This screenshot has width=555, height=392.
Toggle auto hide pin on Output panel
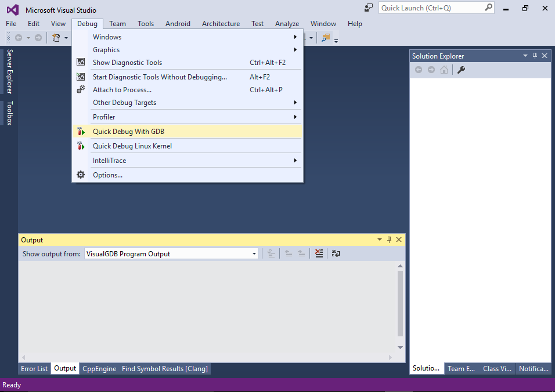[x=389, y=239]
